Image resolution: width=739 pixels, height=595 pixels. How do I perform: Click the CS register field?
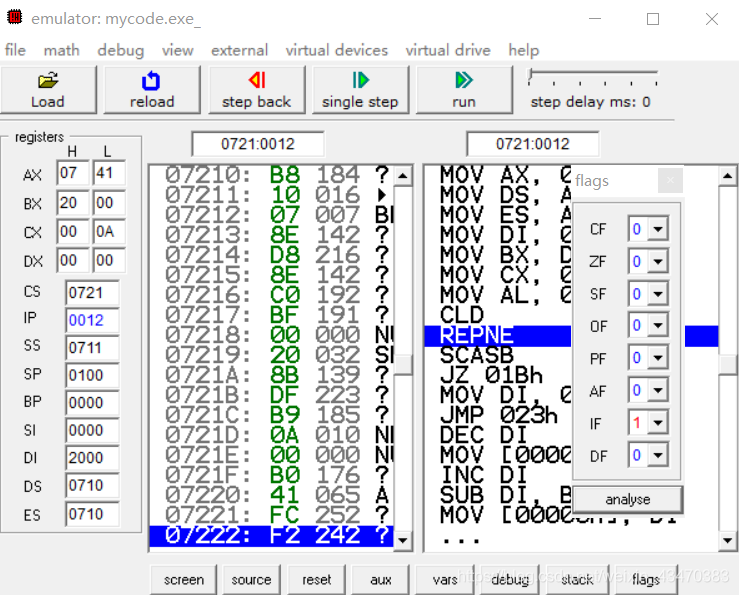[92, 293]
